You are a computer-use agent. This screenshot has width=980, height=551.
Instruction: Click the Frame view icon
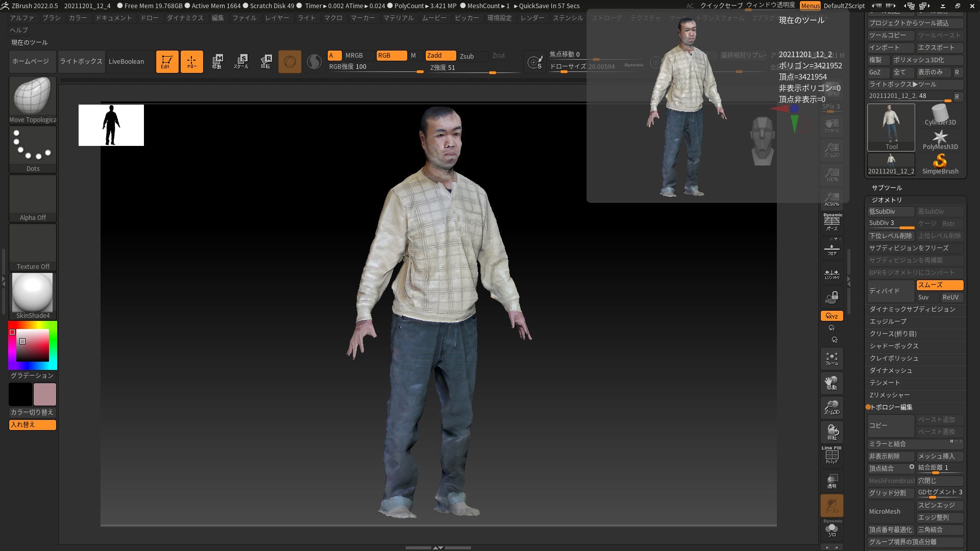pyautogui.click(x=831, y=359)
